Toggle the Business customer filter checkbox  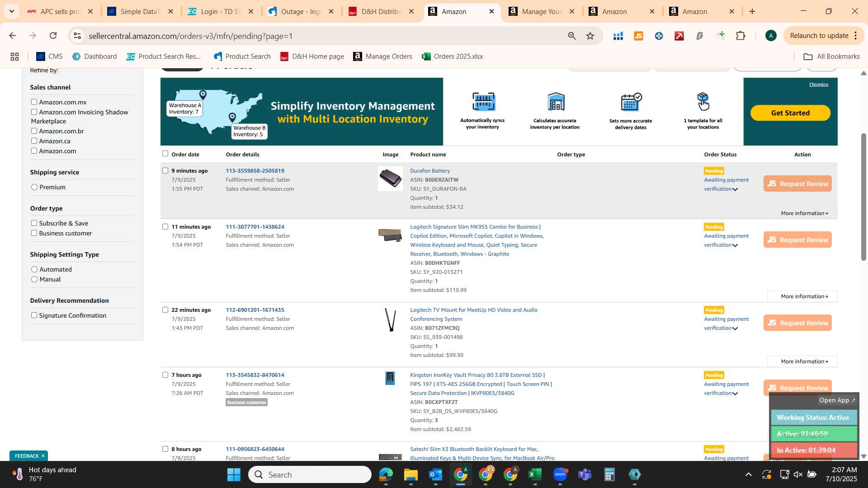34,233
